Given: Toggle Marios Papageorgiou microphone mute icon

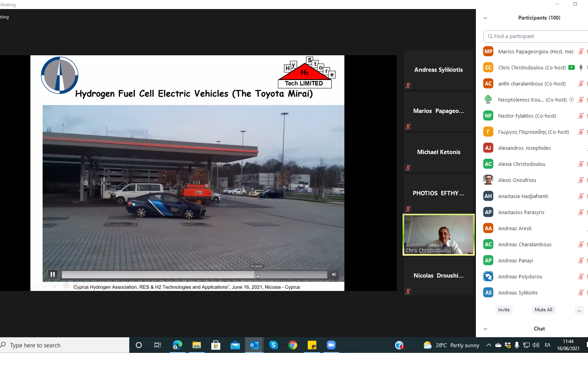Looking at the screenshot, I should pos(581,51).
